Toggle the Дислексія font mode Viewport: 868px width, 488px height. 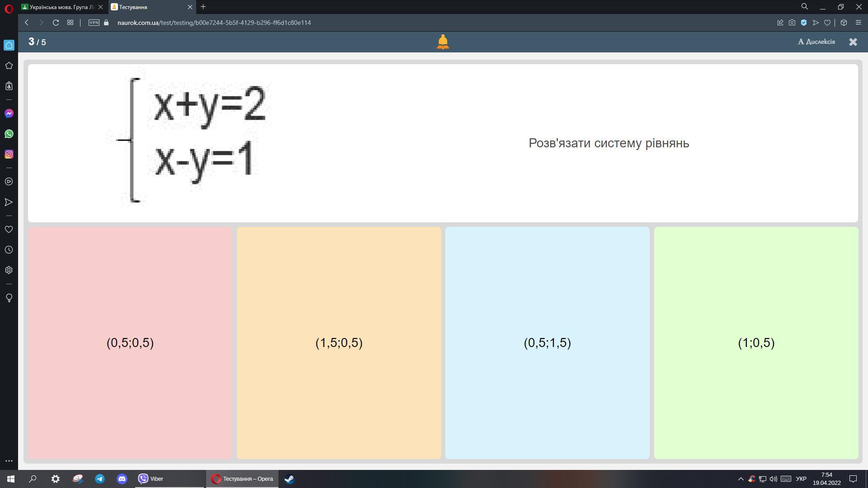pos(816,42)
